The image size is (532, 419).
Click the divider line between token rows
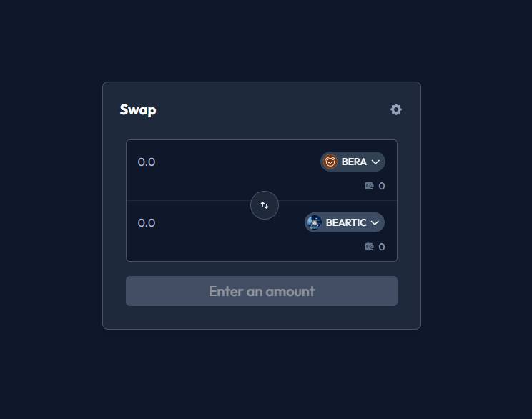coord(186,201)
